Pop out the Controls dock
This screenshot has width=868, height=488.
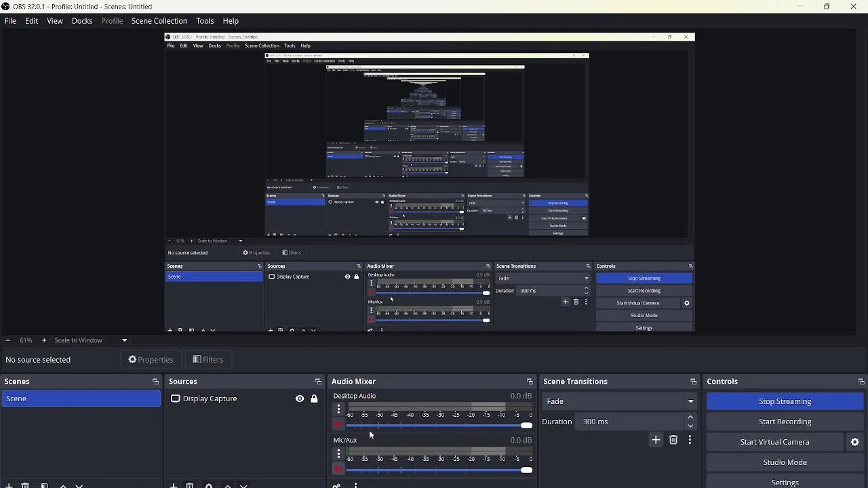tap(861, 382)
